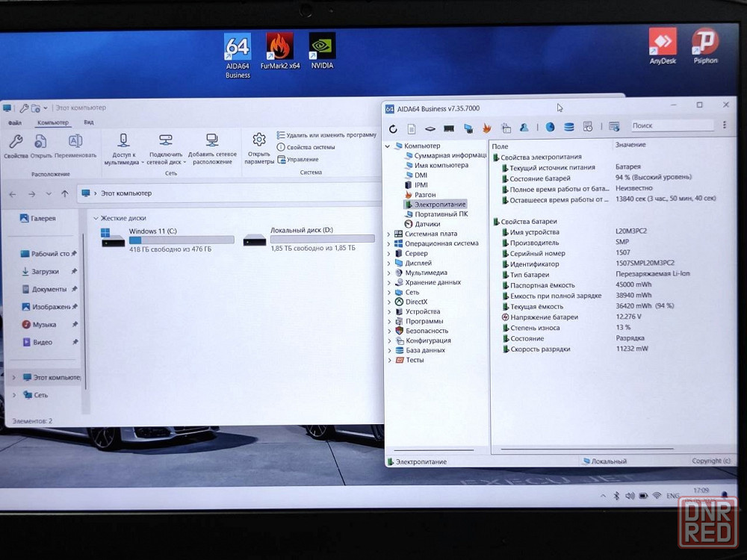Open Документы in Explorer sidebar
Screen dimensions: 747x560
pos(44,289)
